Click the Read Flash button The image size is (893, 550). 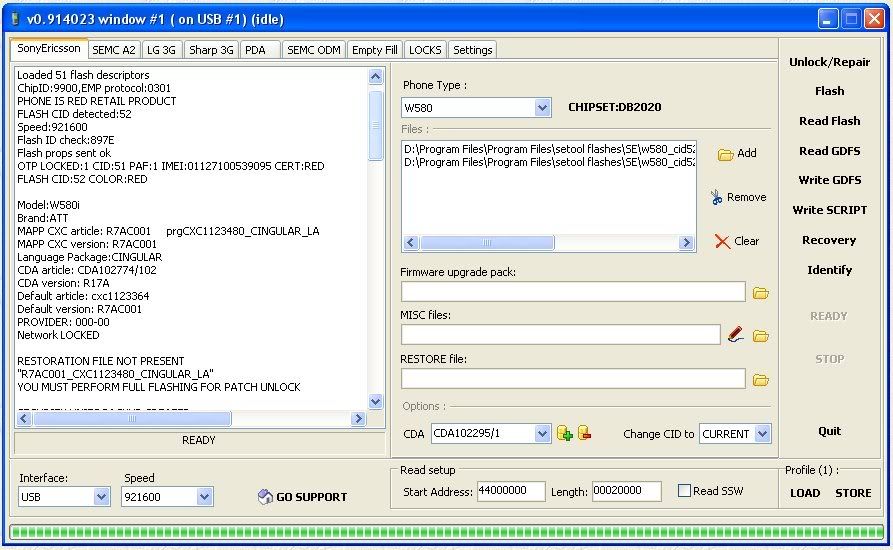click(829, 121)
